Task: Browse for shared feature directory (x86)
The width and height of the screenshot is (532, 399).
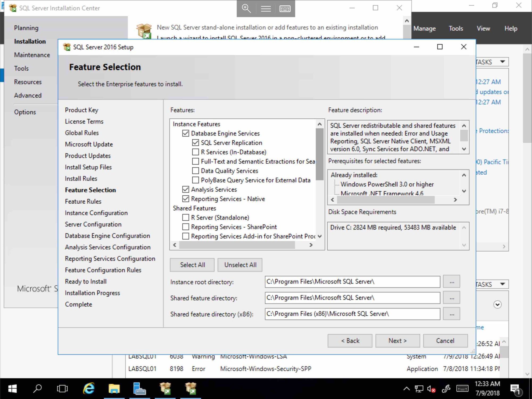Action: tap(451, 314)
